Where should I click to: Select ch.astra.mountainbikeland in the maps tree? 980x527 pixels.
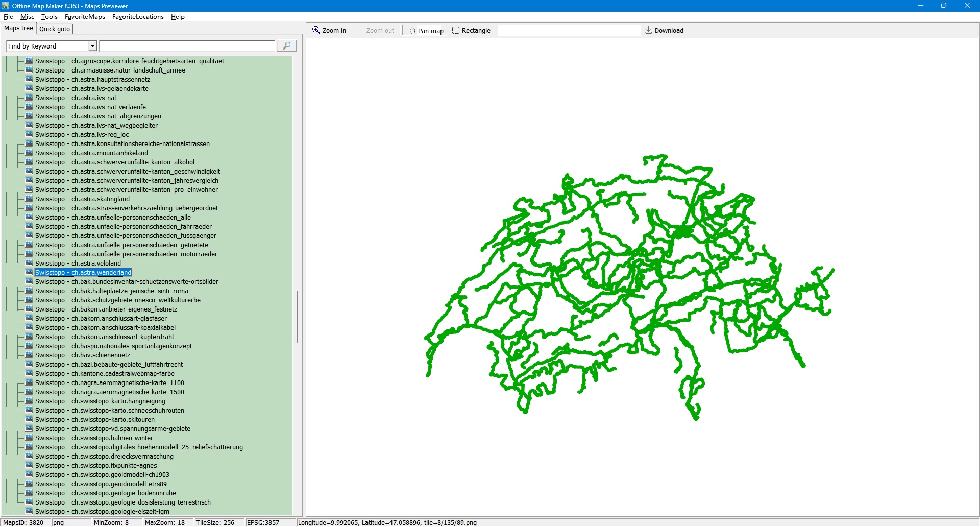(109, 153)
